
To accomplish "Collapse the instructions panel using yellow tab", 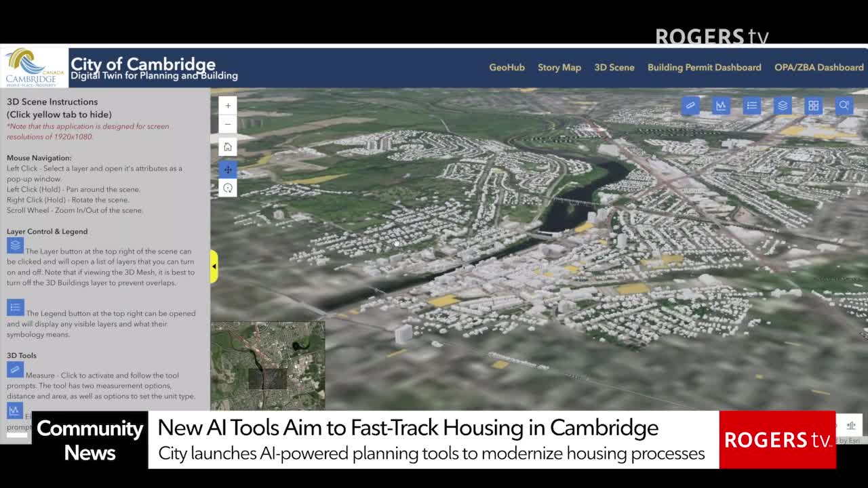I will (x=214, y=266).
